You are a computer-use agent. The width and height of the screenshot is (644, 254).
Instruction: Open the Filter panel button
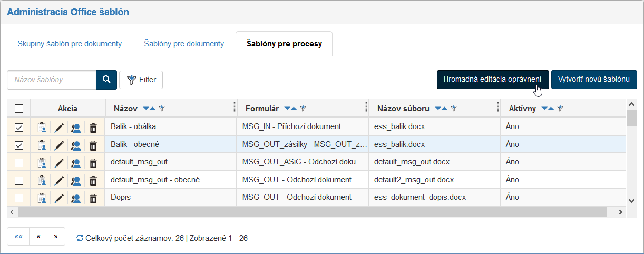141,80
